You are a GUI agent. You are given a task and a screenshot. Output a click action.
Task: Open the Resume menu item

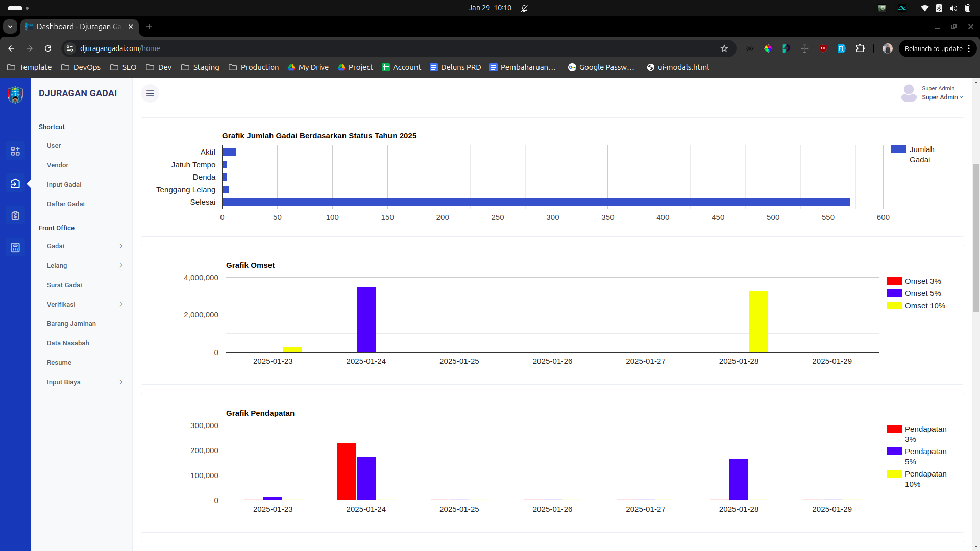[59, 363]
